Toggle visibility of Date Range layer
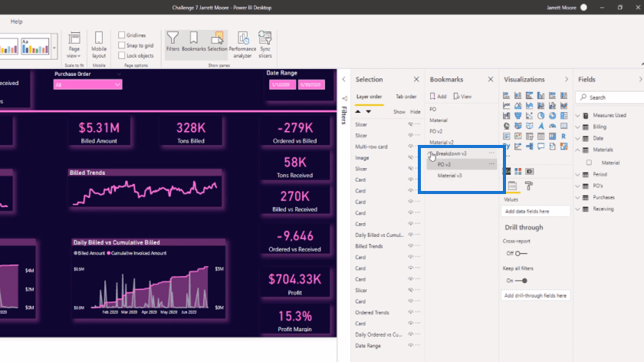644x362 pixels. click(410, 346)
